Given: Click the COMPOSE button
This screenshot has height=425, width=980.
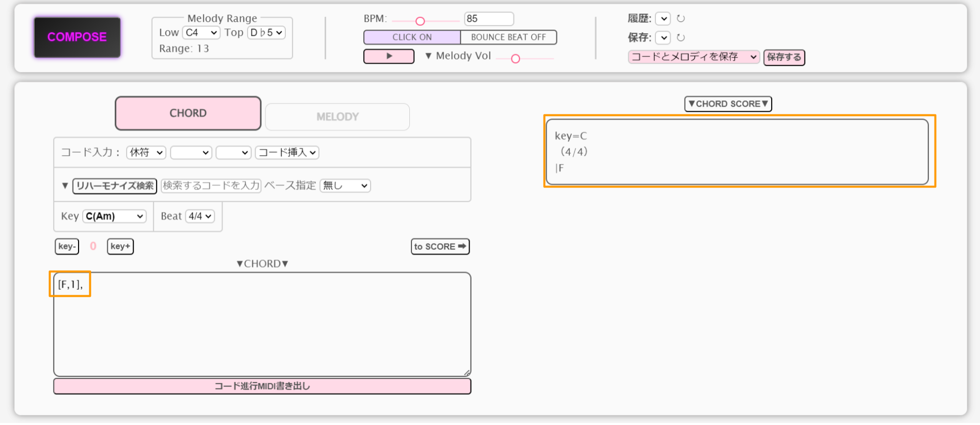Looking at the screenshot, I should pos(77,37).
